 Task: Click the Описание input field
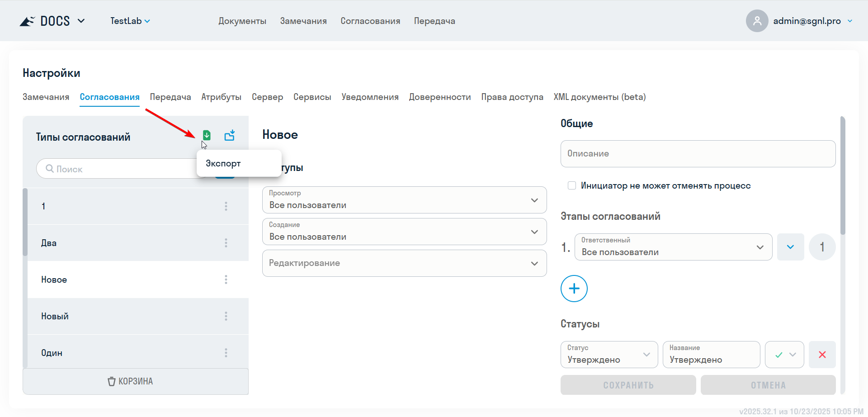698,153
